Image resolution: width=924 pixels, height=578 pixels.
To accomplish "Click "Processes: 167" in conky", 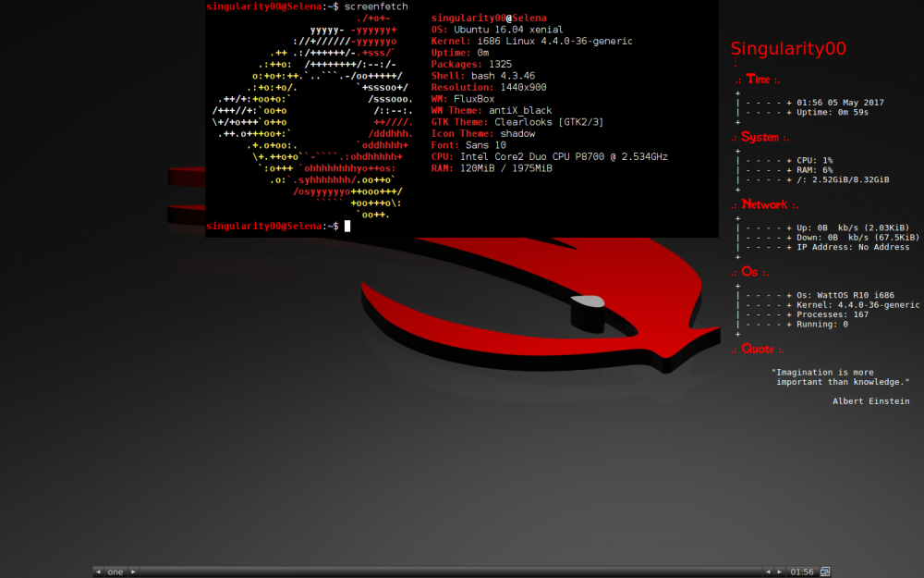I will (833, 314).
